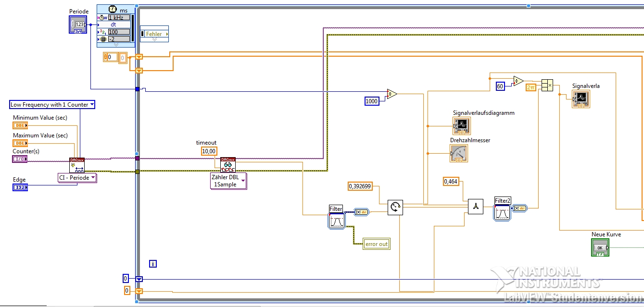This screenshot has height=307, width=644.
Task: Click the second orange shift register
Action: (139, 71)
